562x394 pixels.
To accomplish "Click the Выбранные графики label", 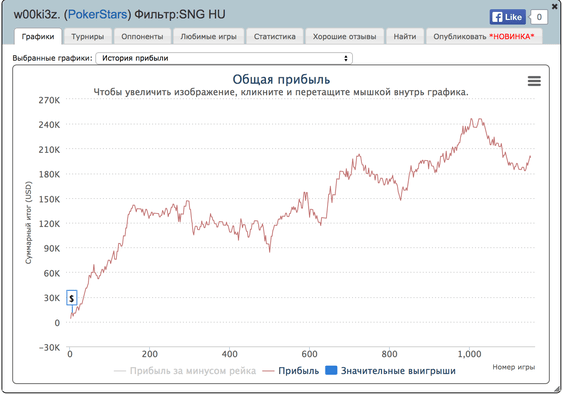I will coord(53,58).
